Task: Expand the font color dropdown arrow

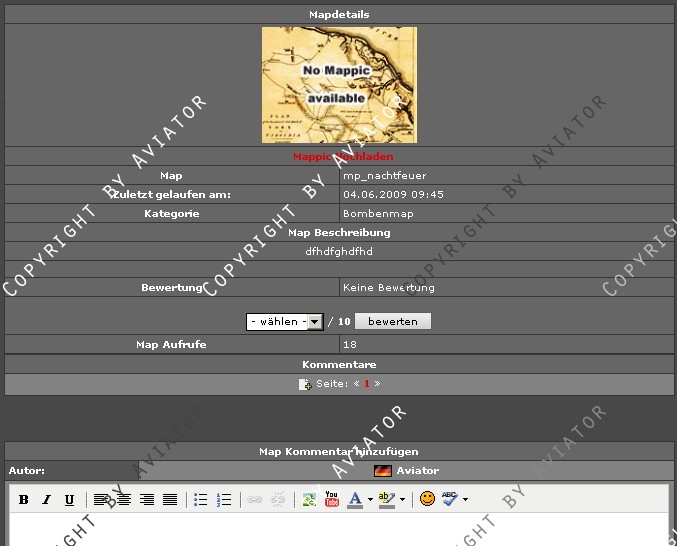Action: tap(370, 499)
